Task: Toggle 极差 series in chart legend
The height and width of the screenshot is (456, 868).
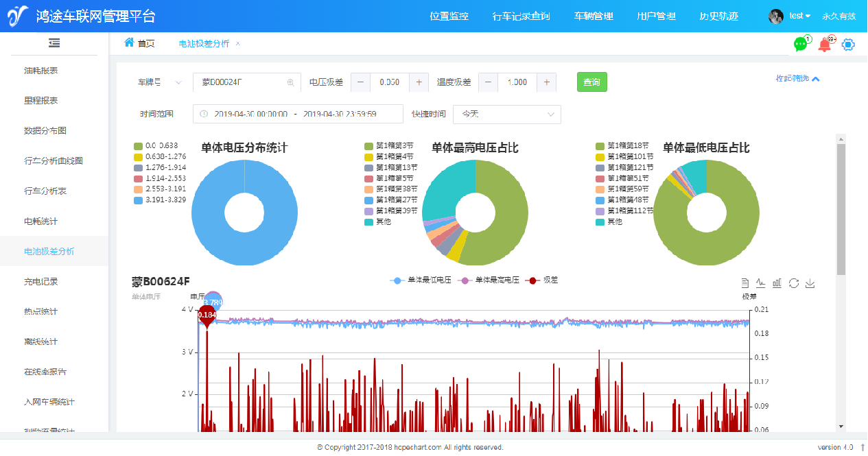Action: (x=543, y=280)
